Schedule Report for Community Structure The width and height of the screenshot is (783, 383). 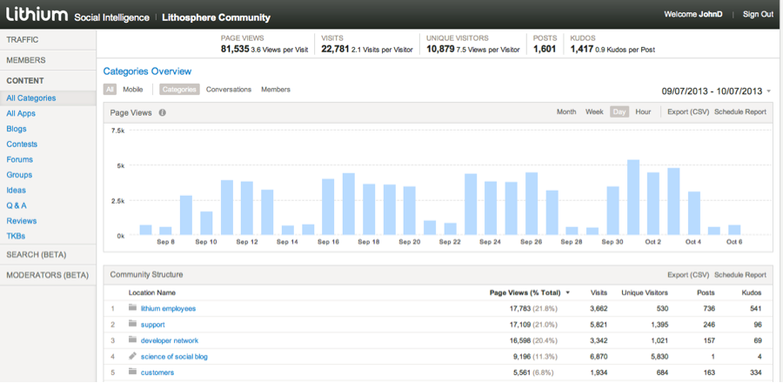(740, 275)
